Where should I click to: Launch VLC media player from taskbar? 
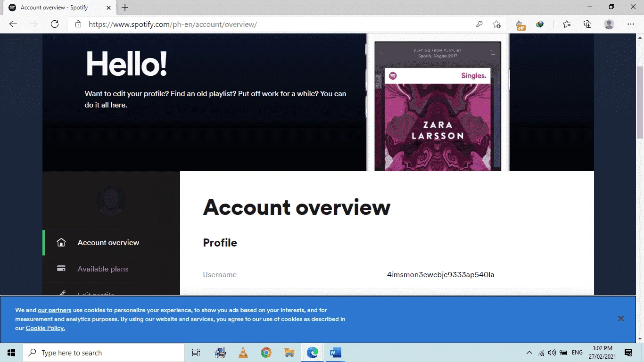point(243,353)
